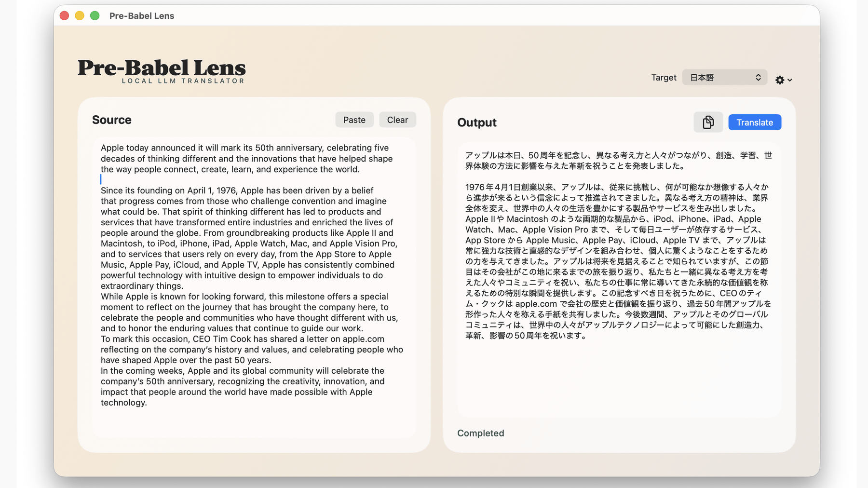Click the Source panel heading

tap(112, 120)
